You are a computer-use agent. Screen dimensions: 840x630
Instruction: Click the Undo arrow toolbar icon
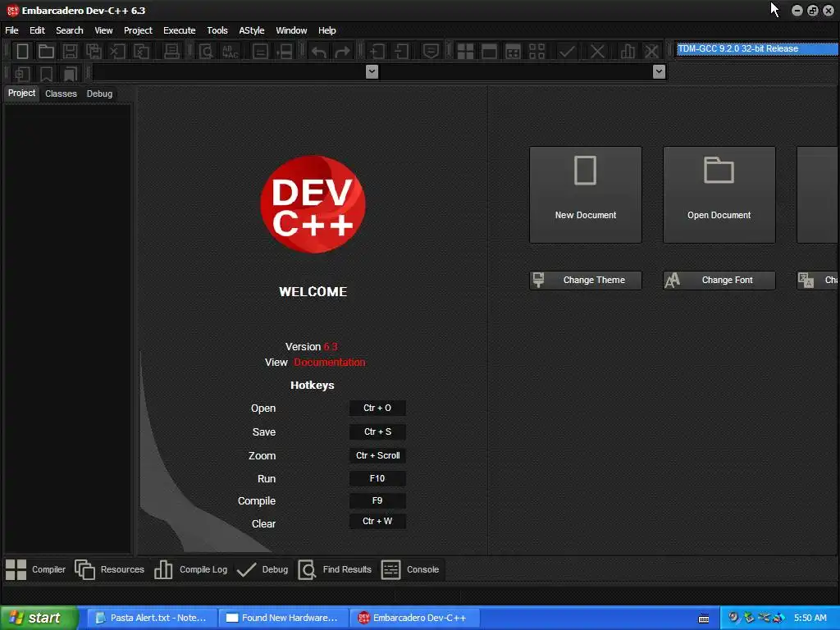pyautogui.click(x=319, y=52)
